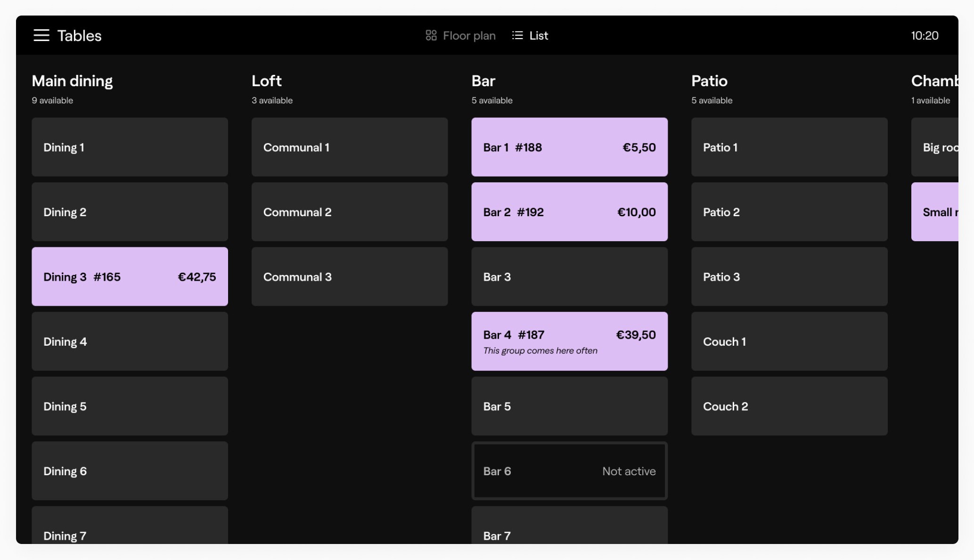Select the inactive Bar 6 table
The width and height of the screenshot is (974, 560).
569,471
